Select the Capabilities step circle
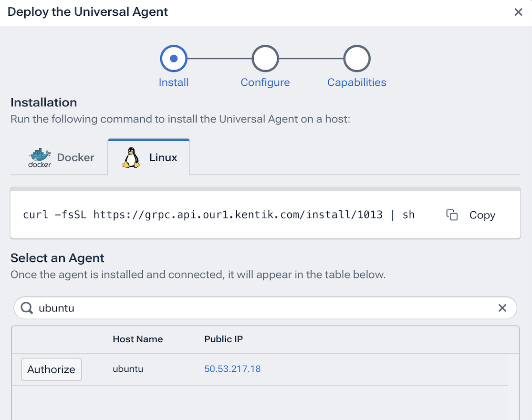Screen dimensions: 532x420 [357, 59]
